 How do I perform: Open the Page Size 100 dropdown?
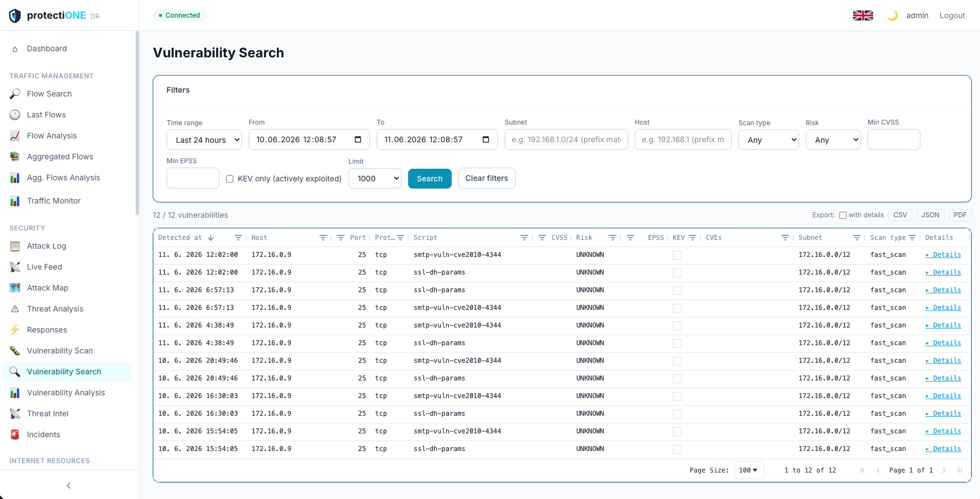[749, 470]
